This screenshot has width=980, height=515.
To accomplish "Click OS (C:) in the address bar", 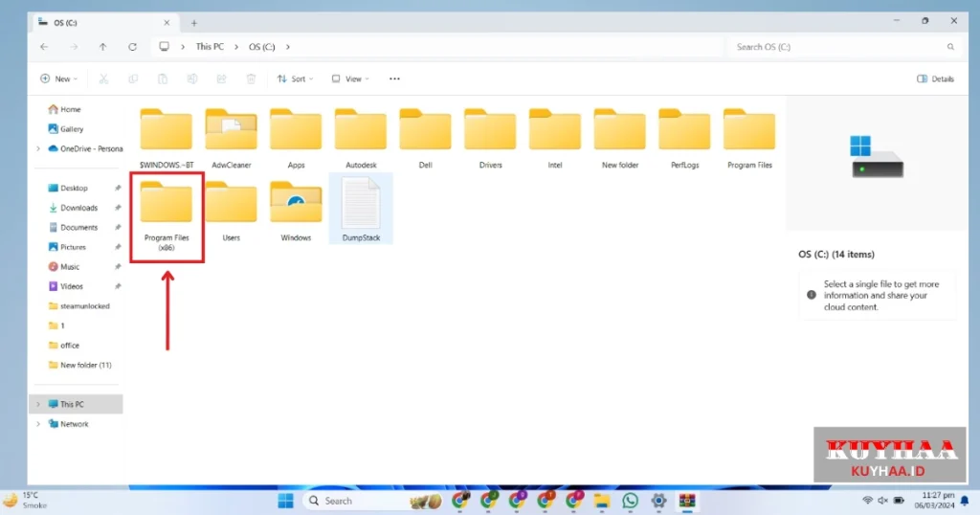I will 262,47.
